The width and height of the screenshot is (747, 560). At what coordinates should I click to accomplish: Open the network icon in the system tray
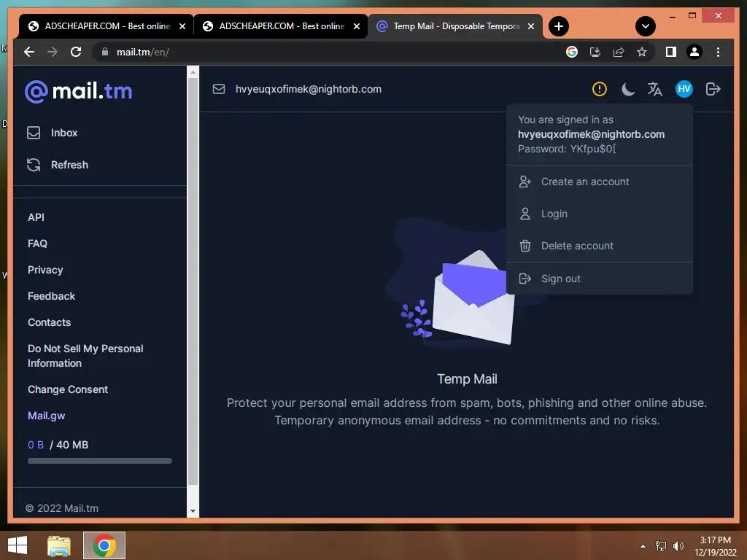661,546
